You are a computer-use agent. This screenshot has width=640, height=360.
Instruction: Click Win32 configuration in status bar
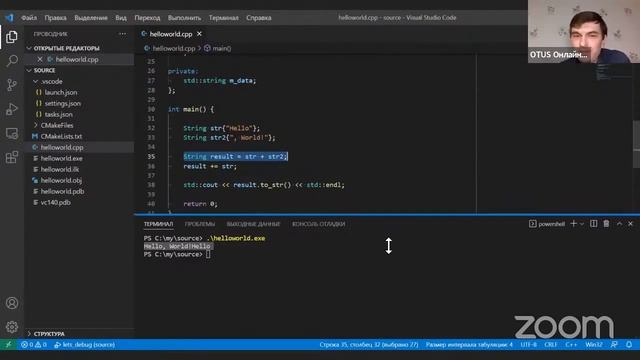tap(594, 344)
